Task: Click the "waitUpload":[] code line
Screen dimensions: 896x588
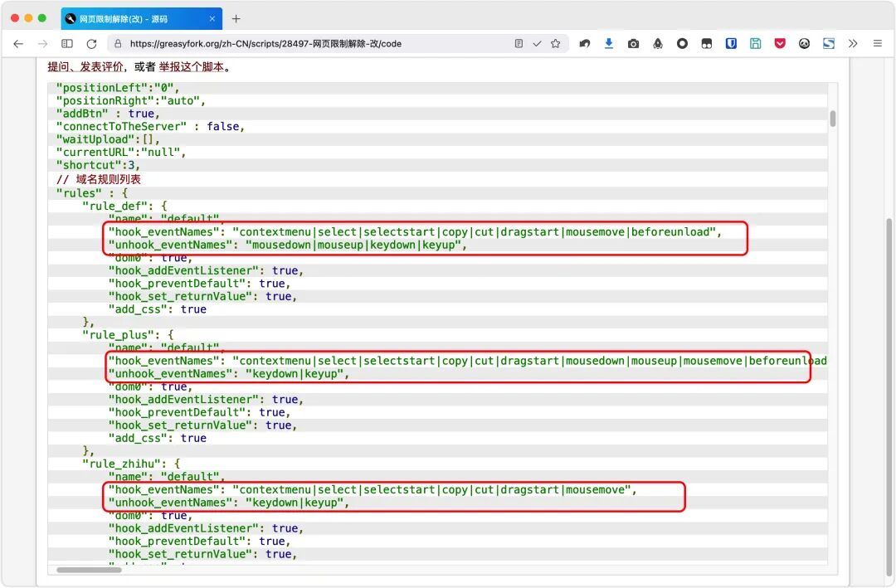Action: click(x=108, y=139)
